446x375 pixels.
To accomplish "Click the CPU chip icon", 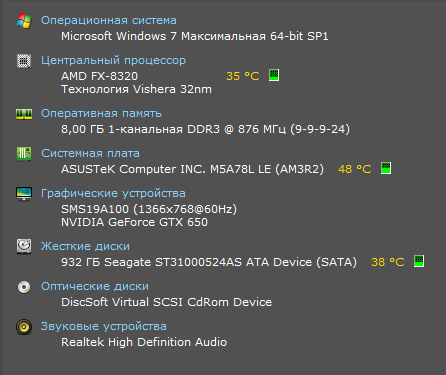I will [24, 61].
